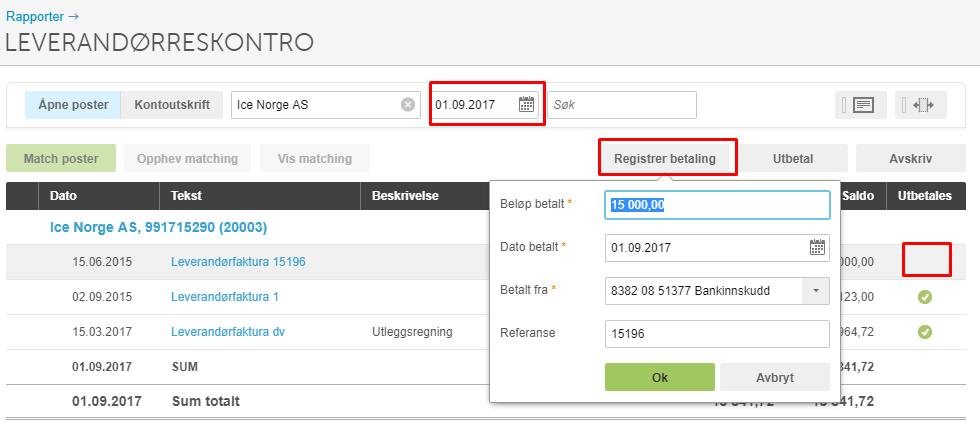Open calendar picker beside the 01.09.2017 filter date
This screenshot has height=428, width=980.
(x=526, y=104)
